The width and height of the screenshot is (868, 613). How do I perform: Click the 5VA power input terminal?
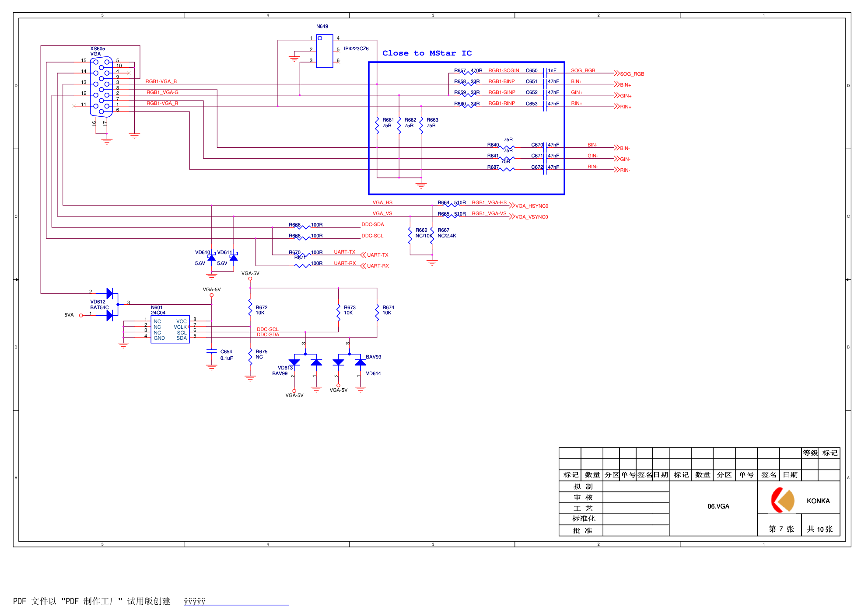click(x=81, y=315)
